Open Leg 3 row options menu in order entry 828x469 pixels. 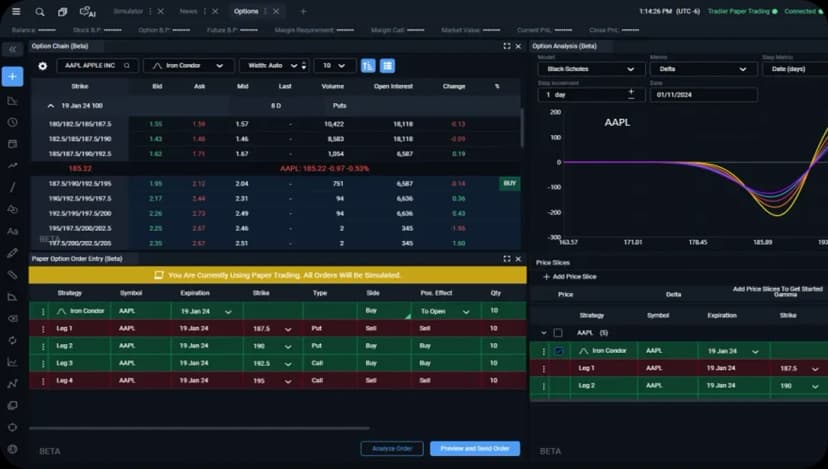pyautogui.click(x=43, y=363)
